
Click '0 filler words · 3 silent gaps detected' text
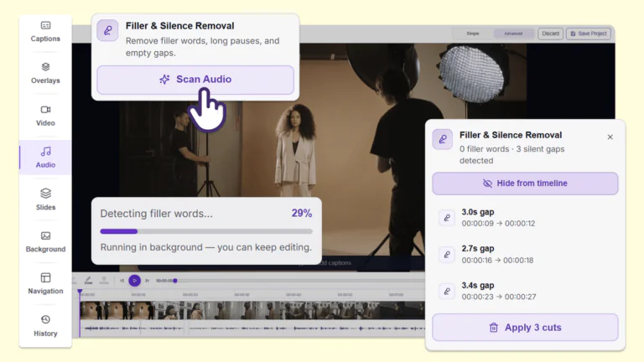point(512,155)
